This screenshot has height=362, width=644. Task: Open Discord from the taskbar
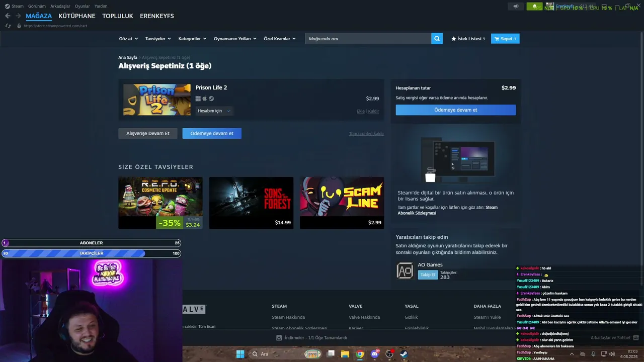pyautogui.click(x=374, y=354)
